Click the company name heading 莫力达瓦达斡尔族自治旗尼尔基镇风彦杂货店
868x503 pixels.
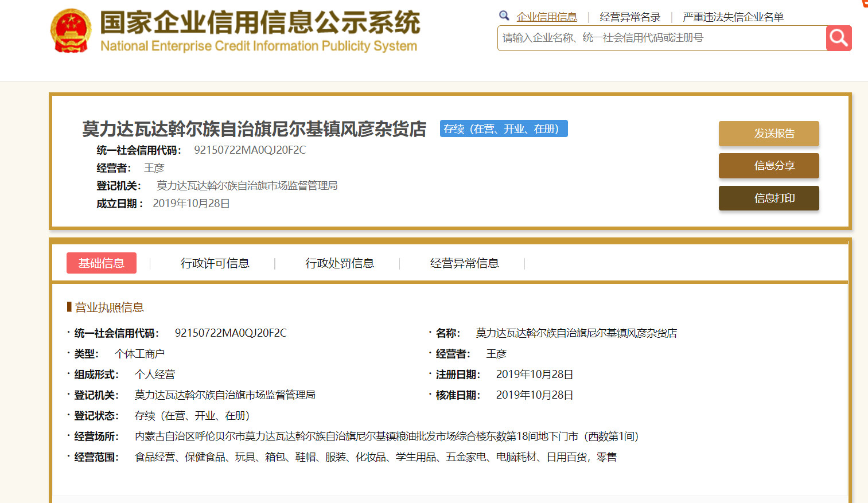[x=254, y=129]
